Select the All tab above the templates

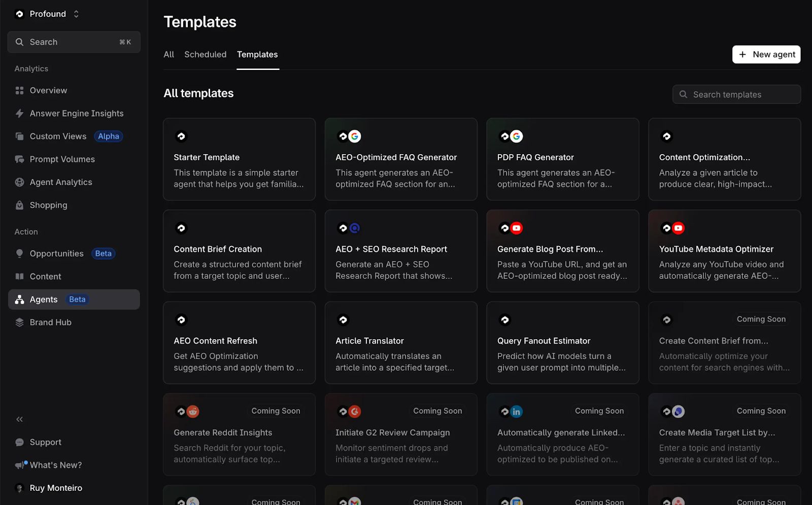pos(168,54)
